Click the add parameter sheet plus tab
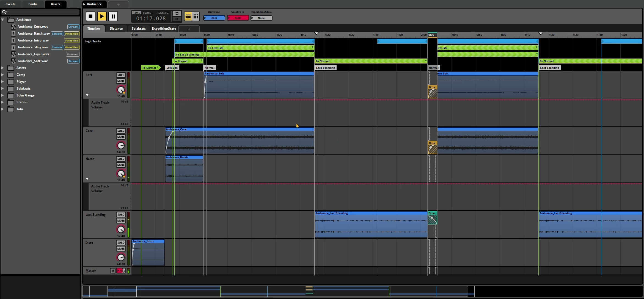 tap(189, 29)
